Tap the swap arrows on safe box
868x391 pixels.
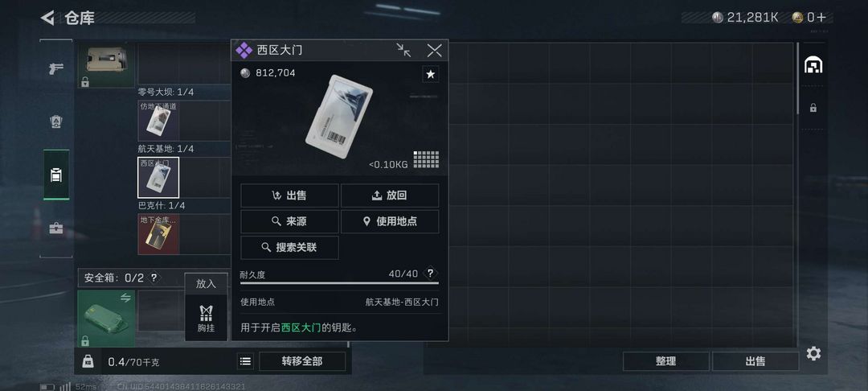pos(125,298)
